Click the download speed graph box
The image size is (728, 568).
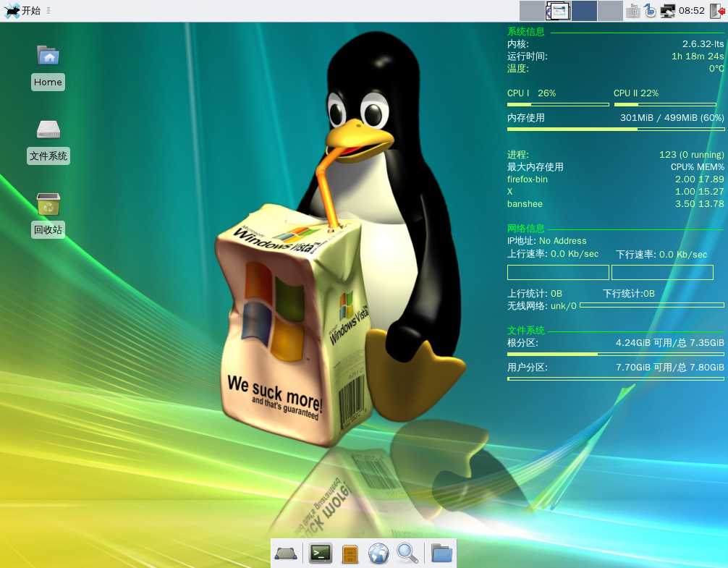663,272
